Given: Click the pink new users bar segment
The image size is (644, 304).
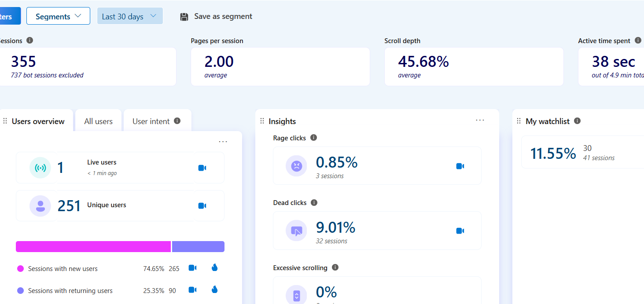Looking at the screenshot, I should [93, 246].
